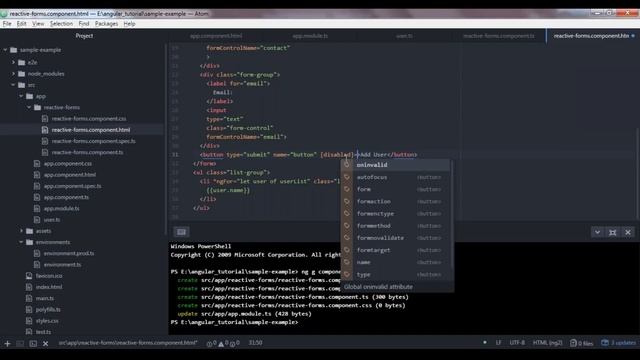Maximize the terminal panel

coord(613,232)
